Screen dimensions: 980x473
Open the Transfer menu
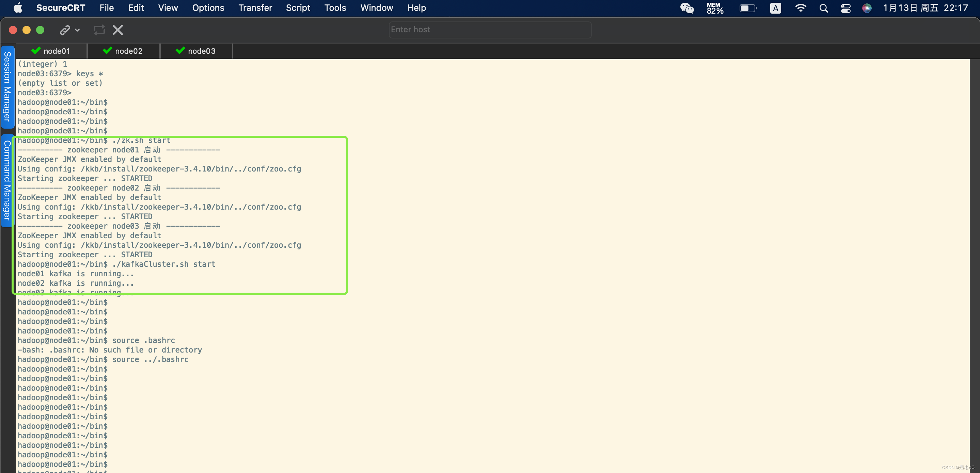[x=255, y=7]
